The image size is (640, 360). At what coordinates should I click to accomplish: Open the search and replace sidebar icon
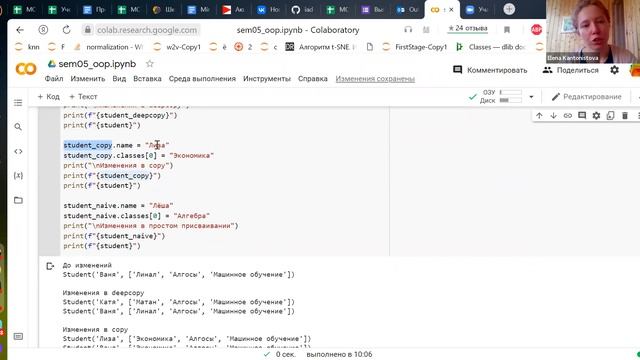coord(18,127)
